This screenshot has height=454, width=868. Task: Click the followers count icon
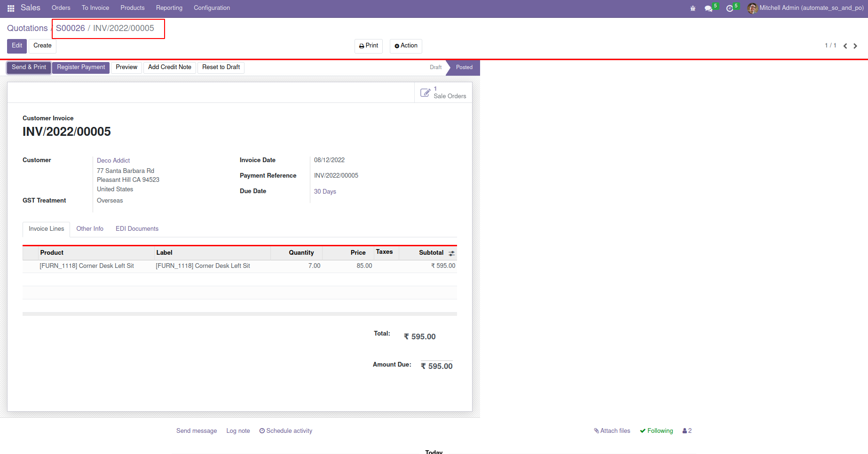[687, 431]
